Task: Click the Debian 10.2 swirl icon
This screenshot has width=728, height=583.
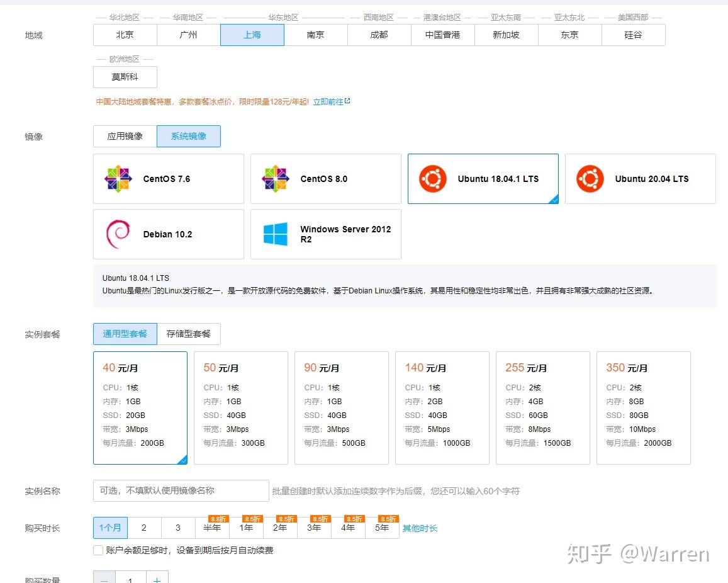Action: coord(118,234)
